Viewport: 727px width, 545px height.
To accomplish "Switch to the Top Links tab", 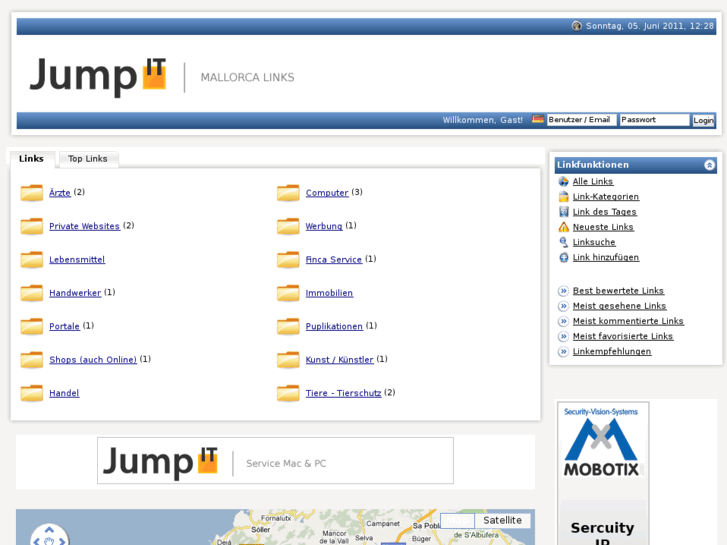I will (x=88, y=159).
